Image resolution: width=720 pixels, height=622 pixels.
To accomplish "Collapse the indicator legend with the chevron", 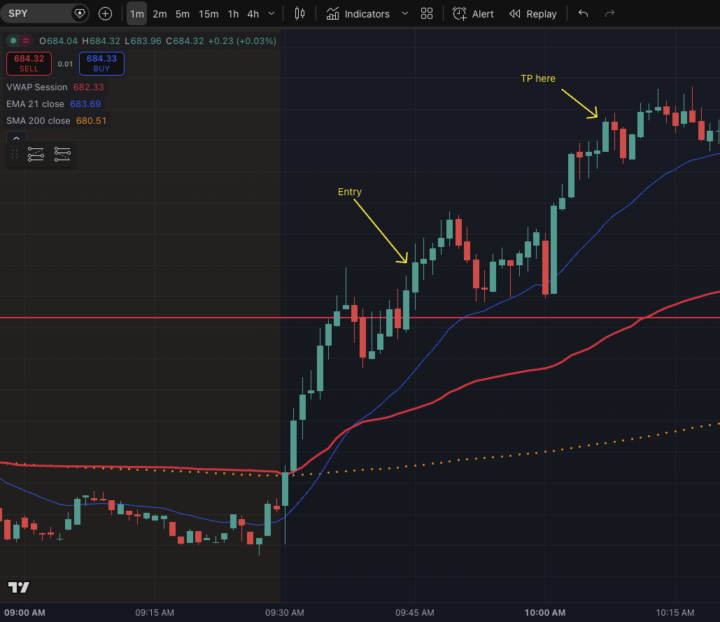I will 16,138.
